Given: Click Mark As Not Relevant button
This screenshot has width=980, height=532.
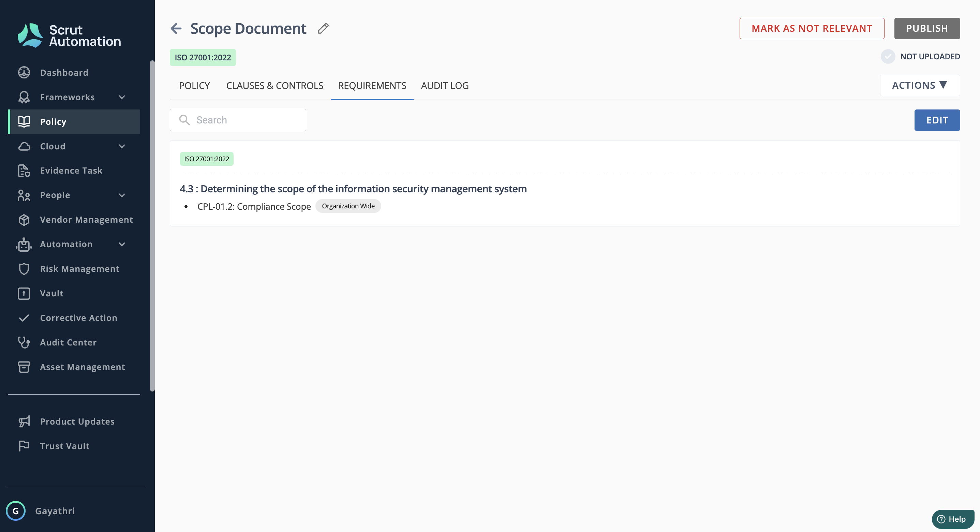Looking at the screenshot, I should tap(812, 29).
